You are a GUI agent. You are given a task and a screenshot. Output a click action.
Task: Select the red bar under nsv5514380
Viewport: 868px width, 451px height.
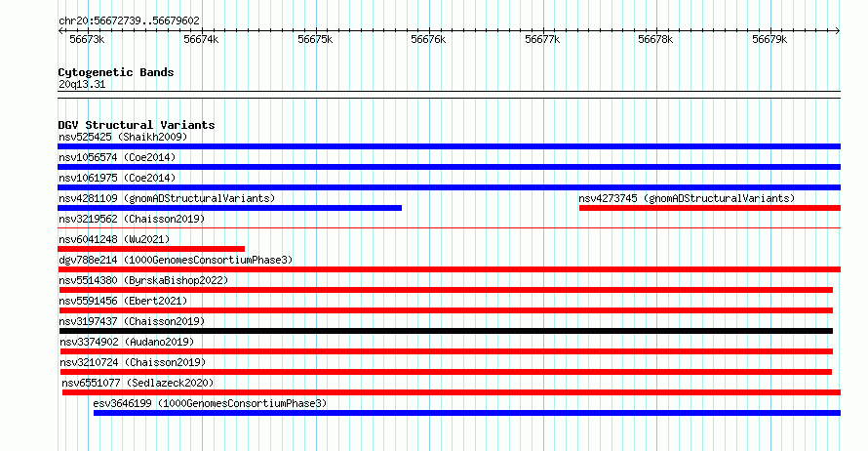[446, 290]
